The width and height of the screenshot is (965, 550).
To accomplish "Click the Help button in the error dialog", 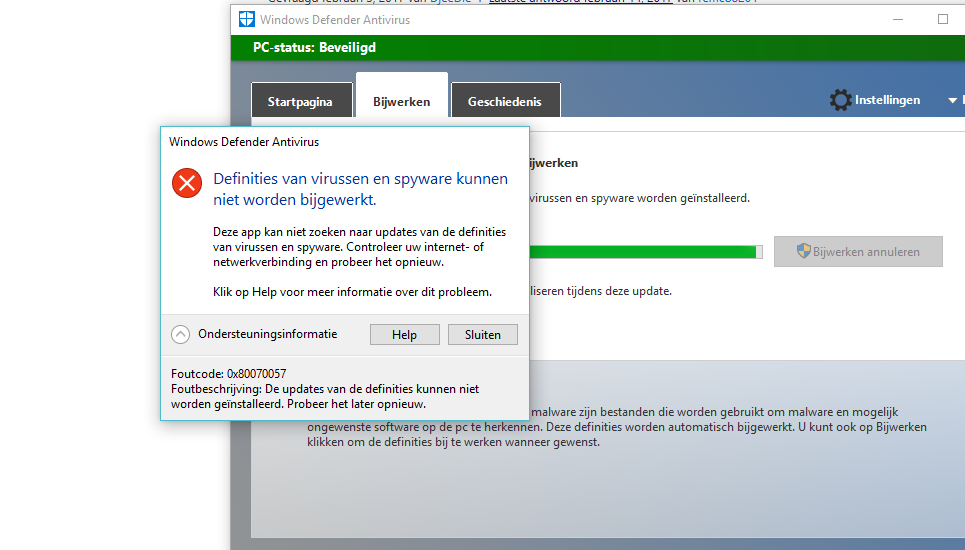I will (404, 335).
